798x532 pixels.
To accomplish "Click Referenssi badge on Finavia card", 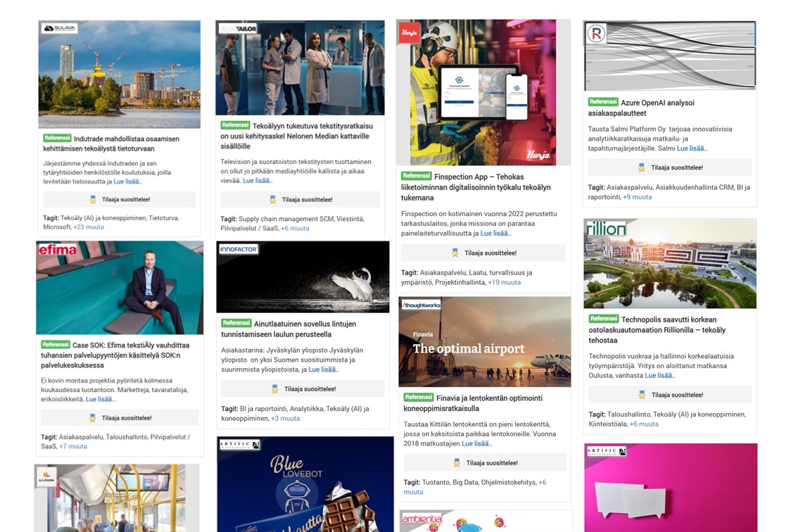I will (418, 397).
